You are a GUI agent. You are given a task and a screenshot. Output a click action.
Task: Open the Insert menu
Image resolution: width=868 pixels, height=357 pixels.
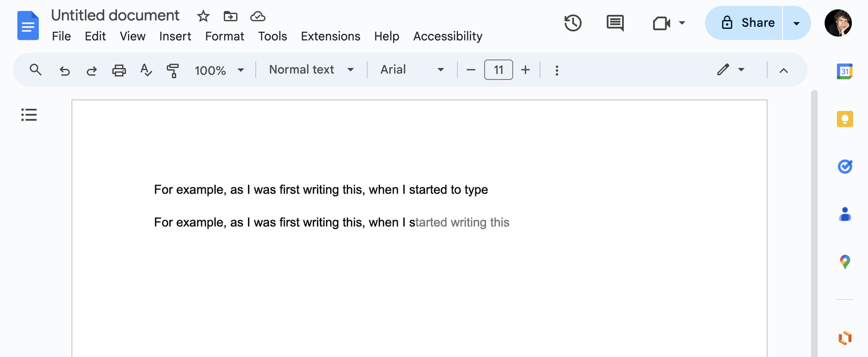coord(175,36)
